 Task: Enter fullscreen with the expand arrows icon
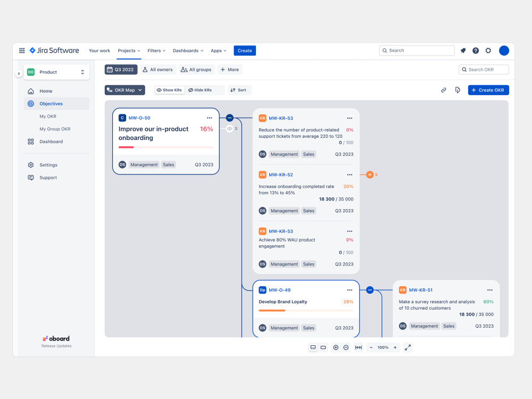pyautogui.click(x=408, y=347)
